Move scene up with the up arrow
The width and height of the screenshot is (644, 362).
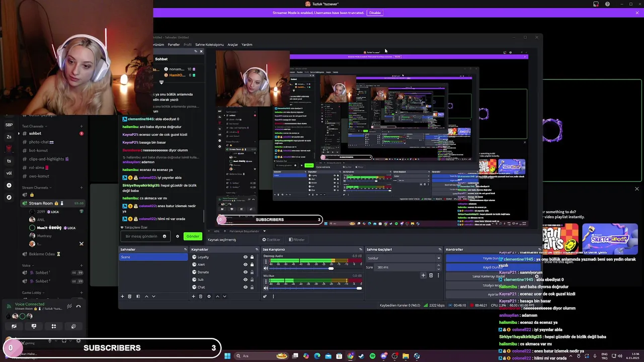(x=146, y=296)
